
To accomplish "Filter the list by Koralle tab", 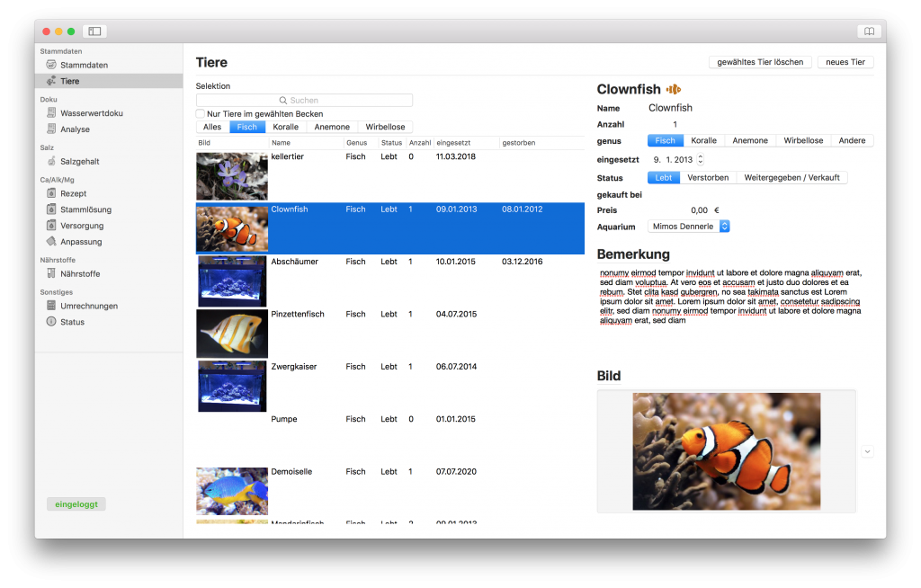I will 285,127.
